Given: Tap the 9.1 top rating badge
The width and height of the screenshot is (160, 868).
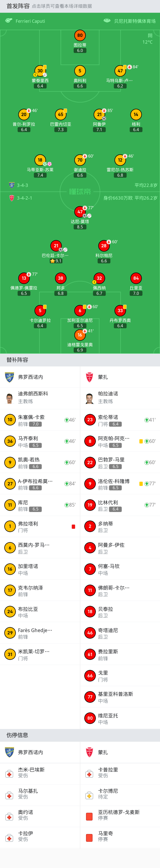Looking at the screenshot, I should click(56, 261).
